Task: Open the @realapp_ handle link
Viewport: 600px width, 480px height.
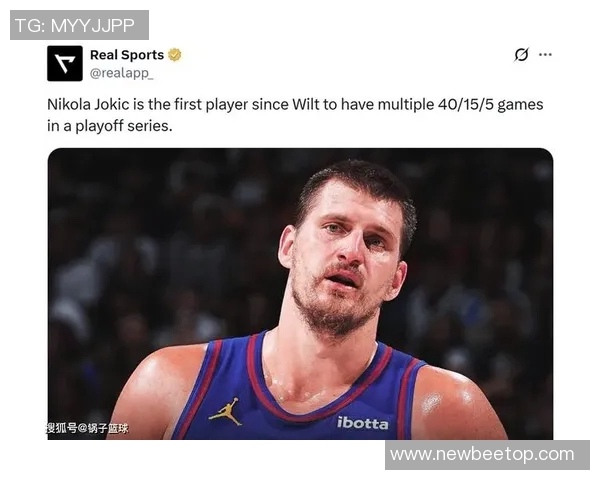Action: [x=122, y=73]
